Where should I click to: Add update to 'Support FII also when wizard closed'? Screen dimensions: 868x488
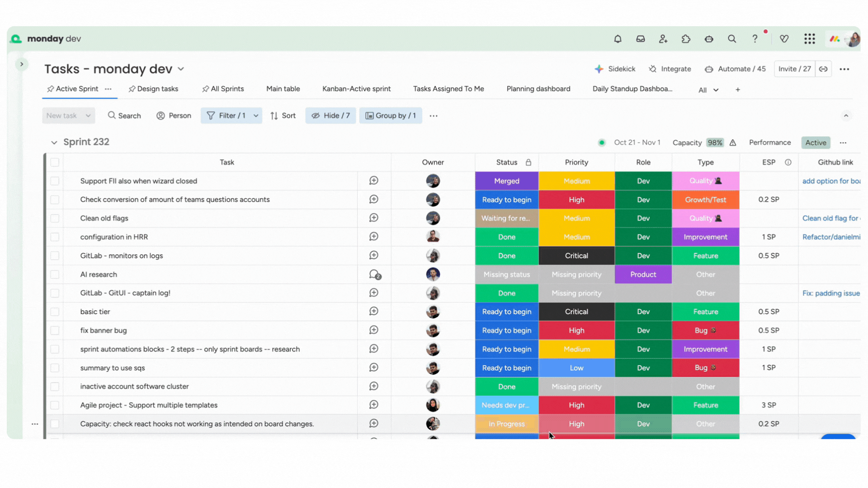point(374,181)
